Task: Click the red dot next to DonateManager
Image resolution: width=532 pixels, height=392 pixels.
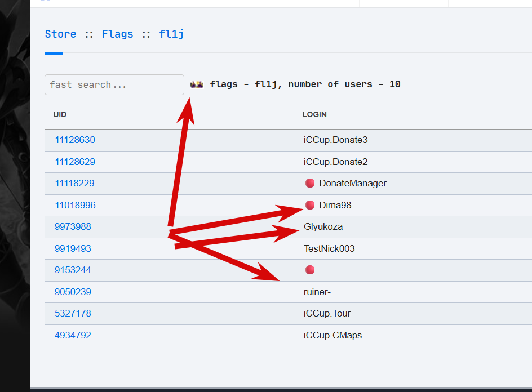Action: pos(309,183)
